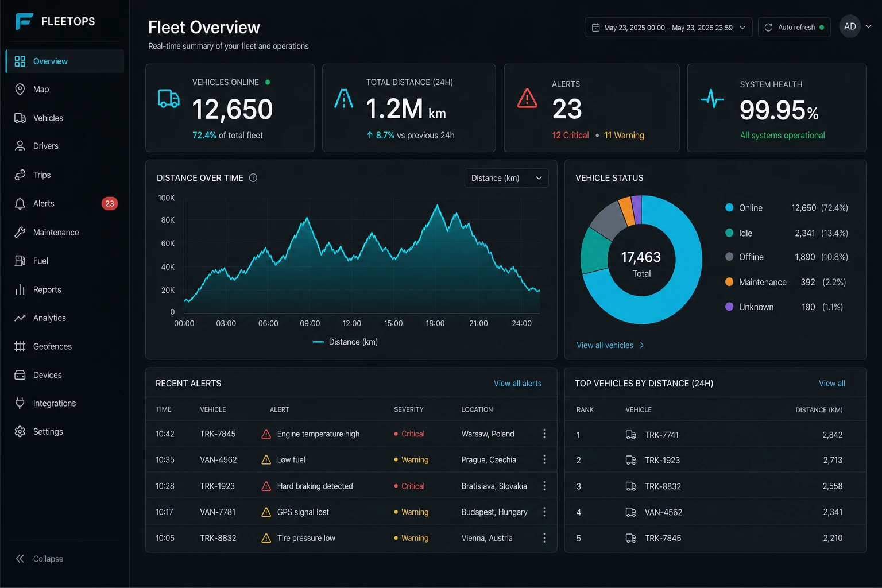Click the TRK-7845 alert row vehicle cell

218,434
